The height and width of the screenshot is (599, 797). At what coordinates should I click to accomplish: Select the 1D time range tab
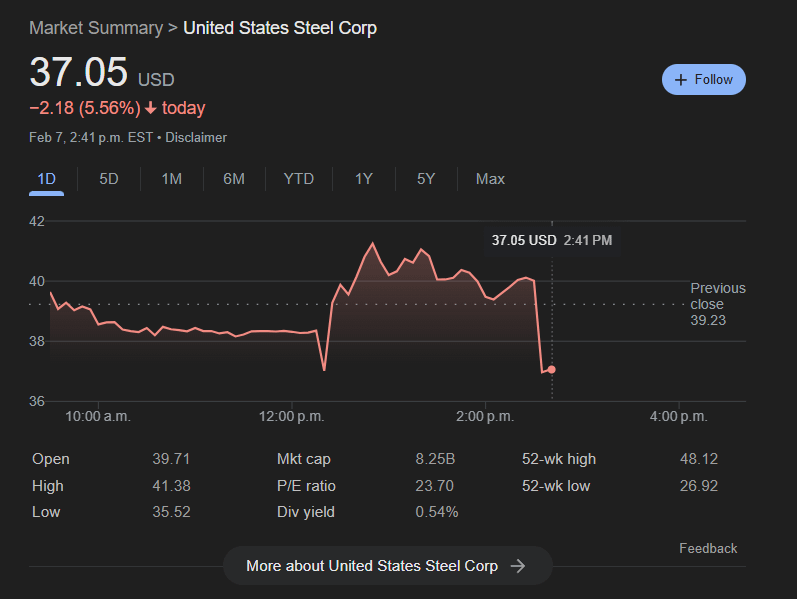pos(47,179)
